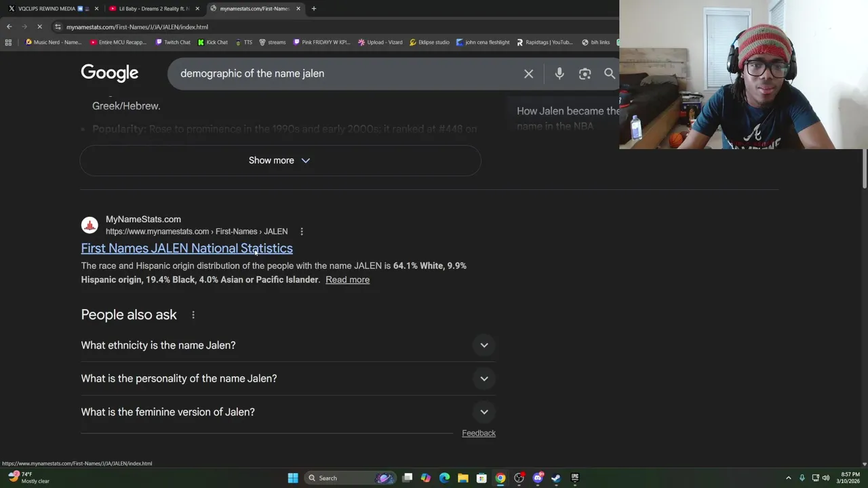Open TTS bookmark

pyautogui.click(x=243, y=42)
